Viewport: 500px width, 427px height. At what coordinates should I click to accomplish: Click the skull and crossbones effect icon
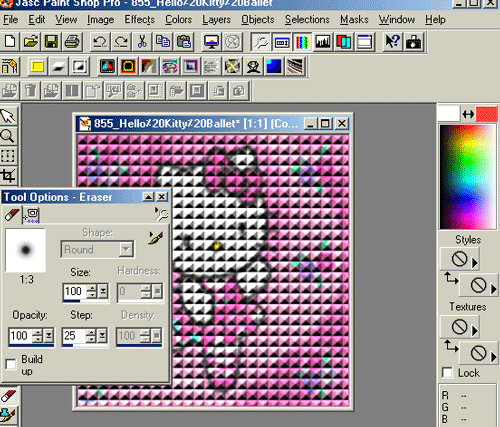point(253,66)
